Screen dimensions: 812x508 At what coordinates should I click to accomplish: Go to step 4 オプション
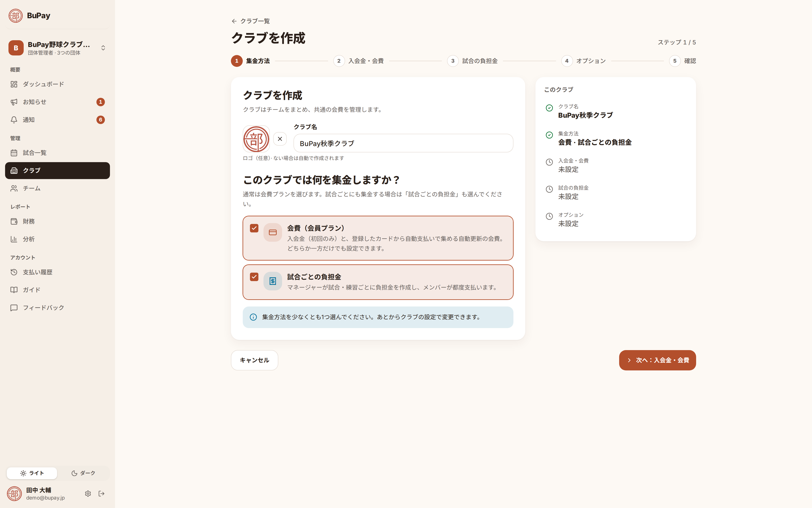click(x=583, y=61)
